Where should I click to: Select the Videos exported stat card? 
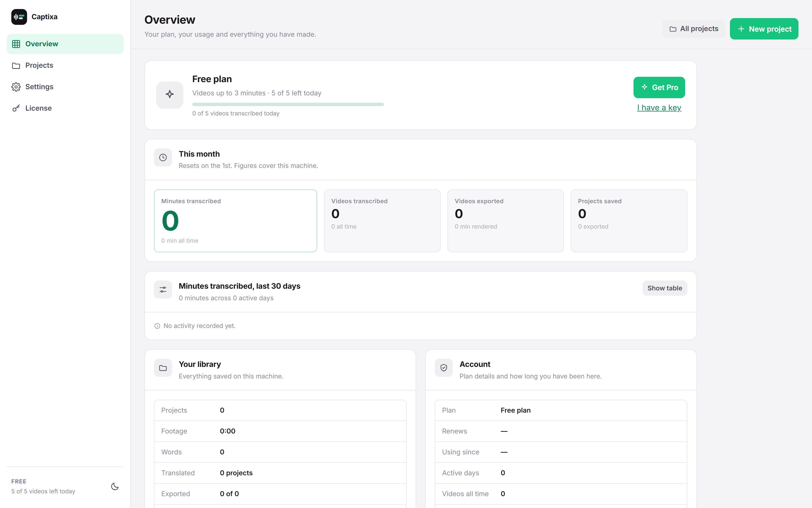coord(505,221)
